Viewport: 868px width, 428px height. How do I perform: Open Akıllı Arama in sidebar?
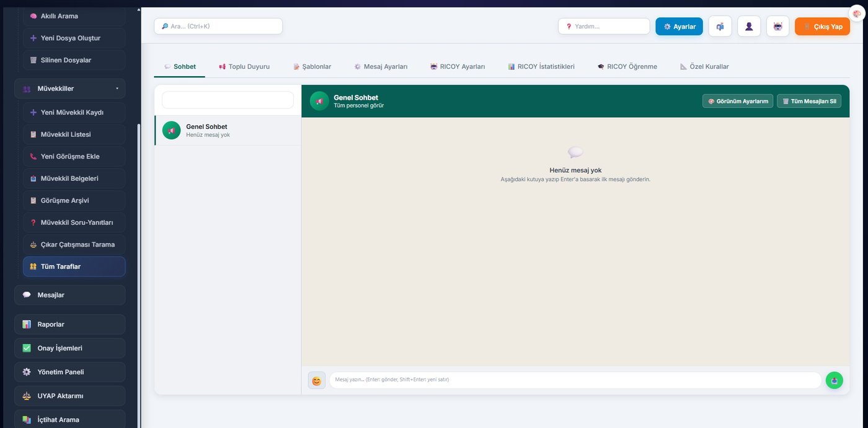74,16
